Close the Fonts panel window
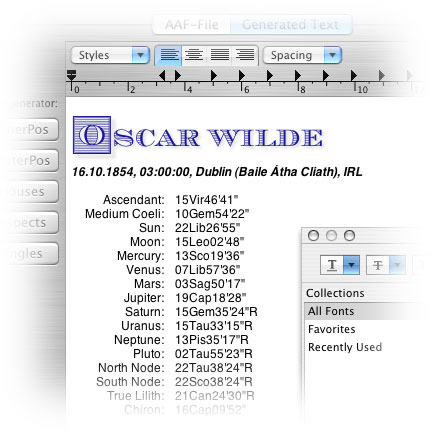 click(x=313, y=235)
